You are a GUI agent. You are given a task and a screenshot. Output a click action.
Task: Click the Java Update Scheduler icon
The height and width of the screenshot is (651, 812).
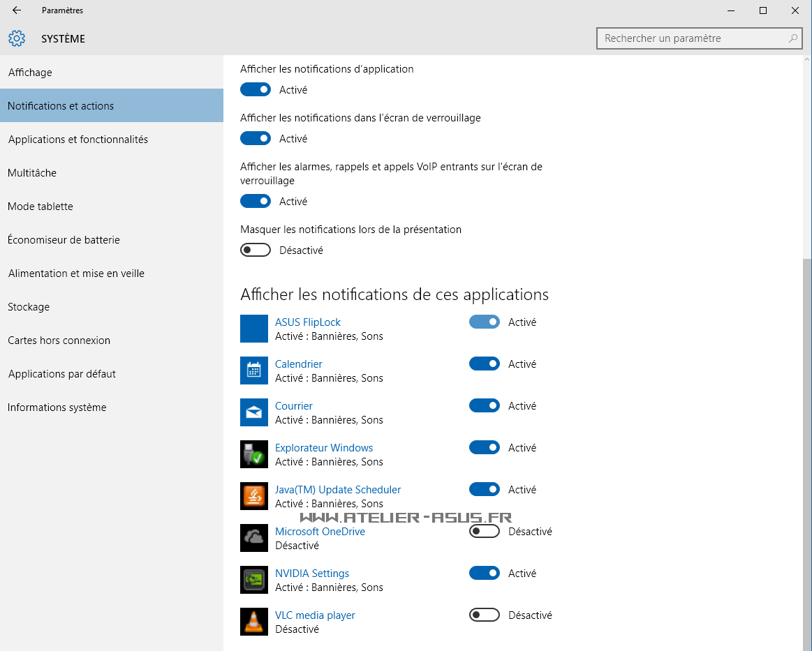coord(254,496)
